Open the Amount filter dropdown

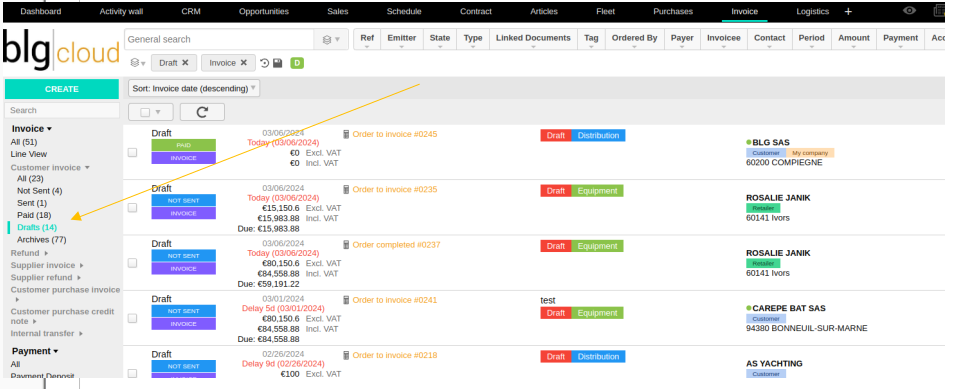[854, 40]
